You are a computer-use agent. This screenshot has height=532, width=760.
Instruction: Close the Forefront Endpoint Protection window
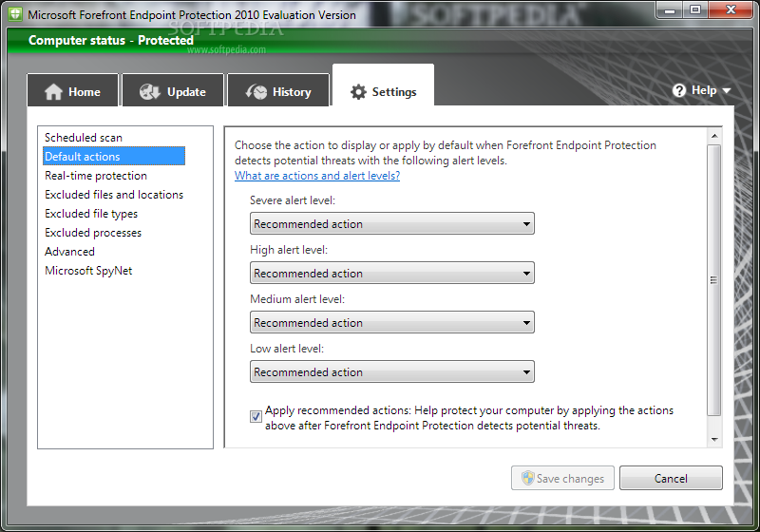coord(731,9)
